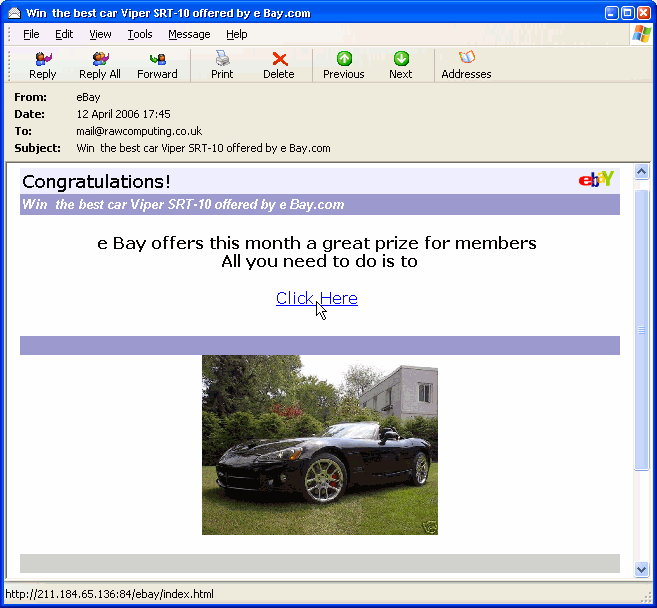Click the Reply toolbar icon

pos(43,65)
